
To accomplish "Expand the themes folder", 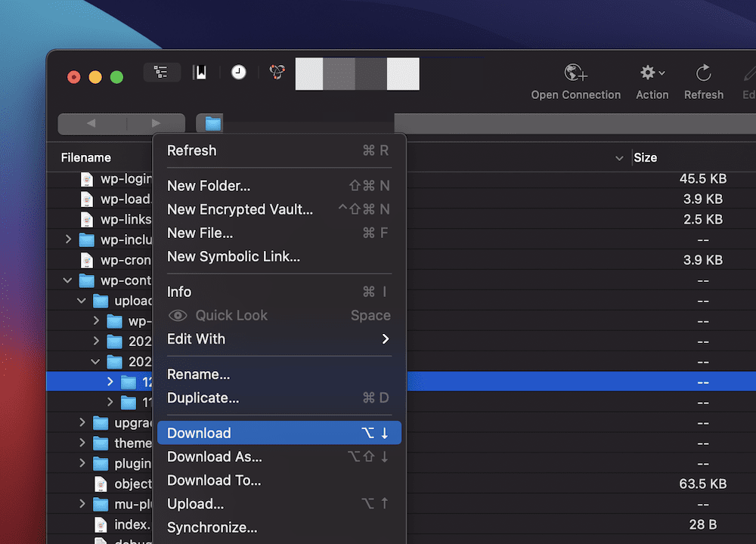I will [x=82, y=443].
